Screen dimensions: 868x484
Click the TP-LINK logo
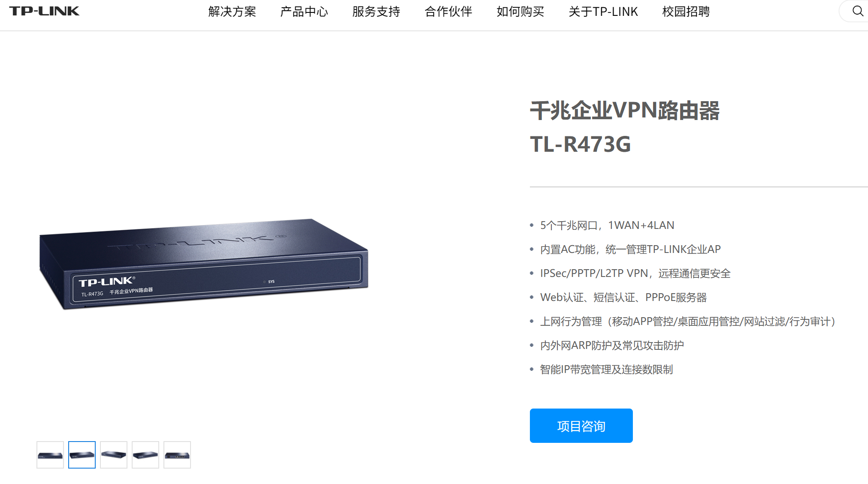tap(44, 11)
